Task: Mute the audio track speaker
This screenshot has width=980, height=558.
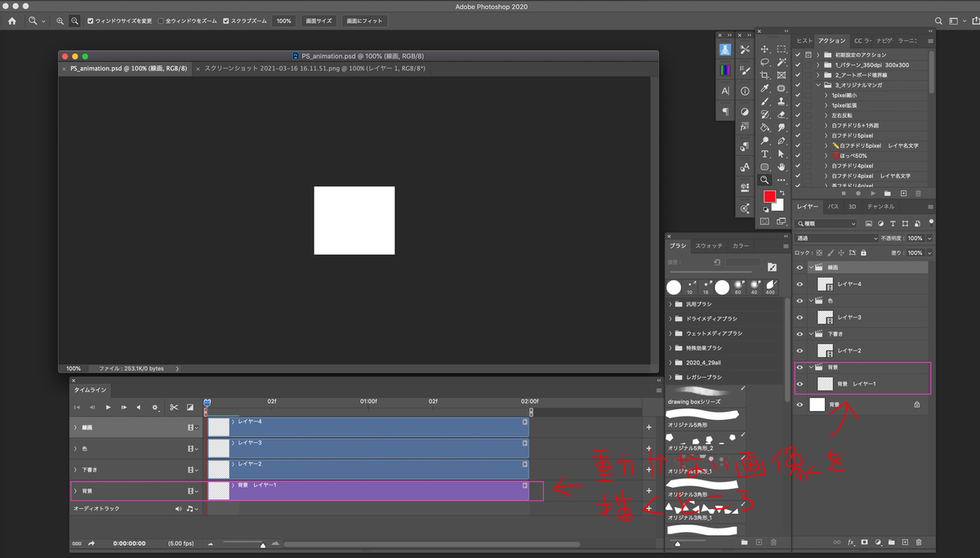Action: point(179,508)
